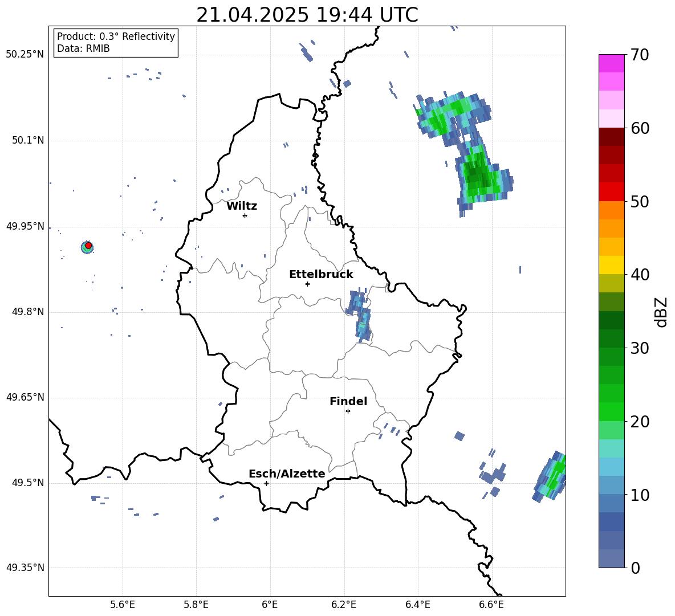The width and height of the screenshot is (675, 616).
Task: Click the Findel station cross marker
Action: tap(348, 411)
